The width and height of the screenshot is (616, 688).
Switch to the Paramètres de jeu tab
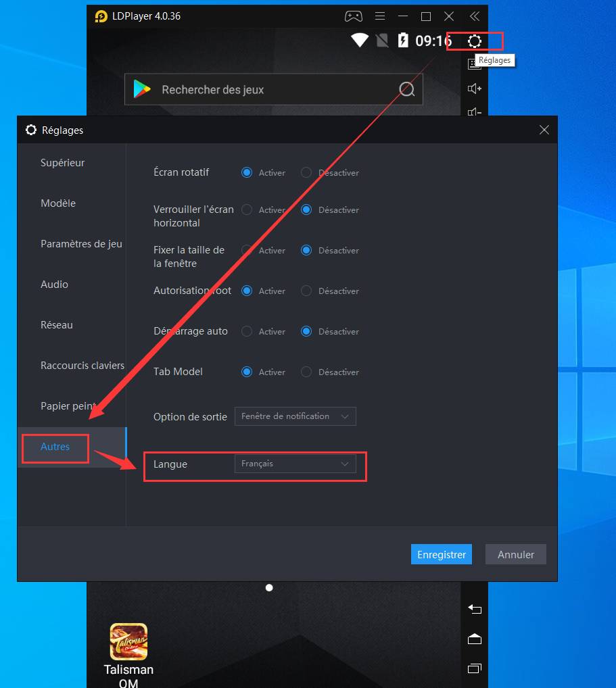[x=81, y=244]
